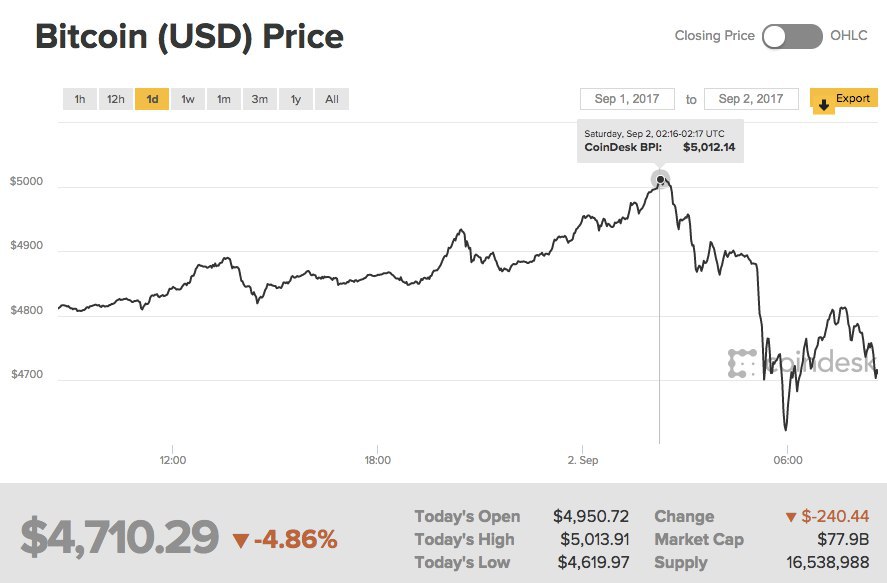Select the 1h time range
Image resolution: width=887 pixels, height=583 pixels.
[x=79, y=99]
